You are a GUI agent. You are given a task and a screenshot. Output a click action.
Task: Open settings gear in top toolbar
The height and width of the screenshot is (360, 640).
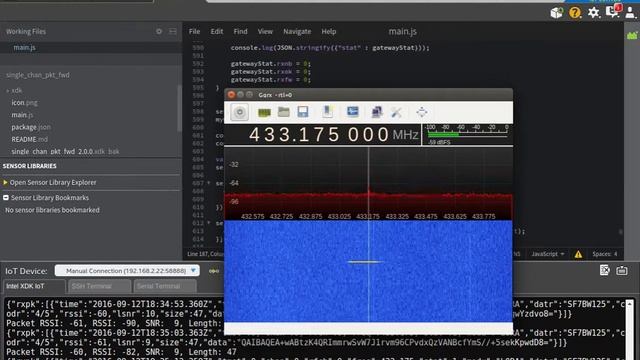tap(593, 13)
